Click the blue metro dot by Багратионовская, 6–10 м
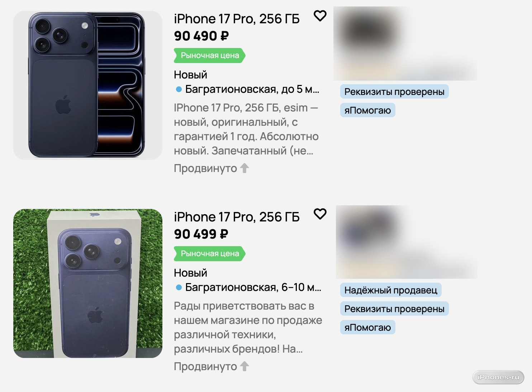532x392 pixels. point(179,287)
